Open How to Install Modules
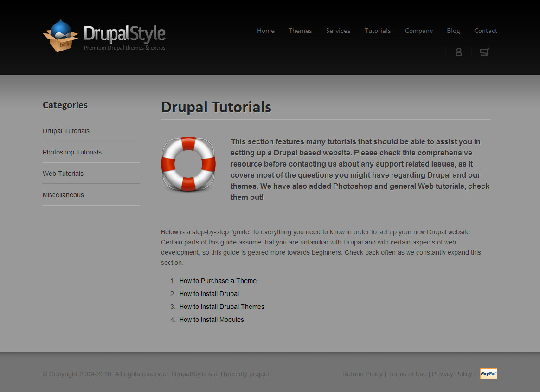The width and height of the screenshot is (540, 392). (212, 320)
